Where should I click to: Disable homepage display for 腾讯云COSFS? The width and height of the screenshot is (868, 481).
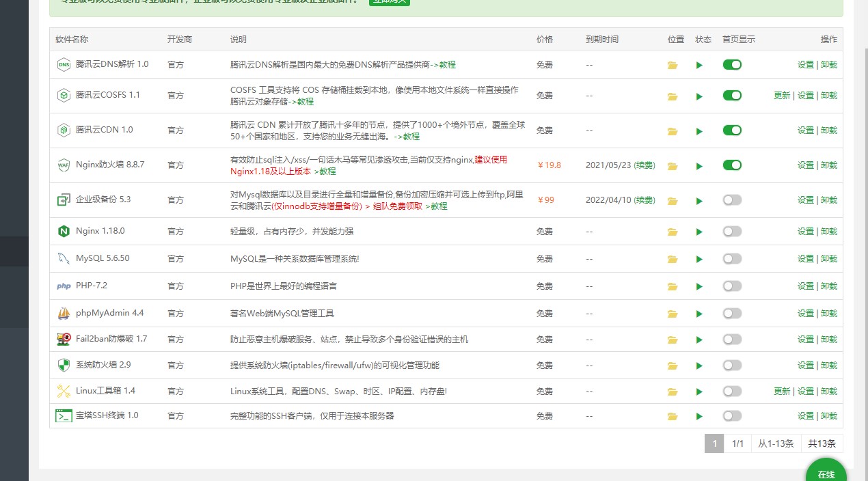(x=732, y=95)
